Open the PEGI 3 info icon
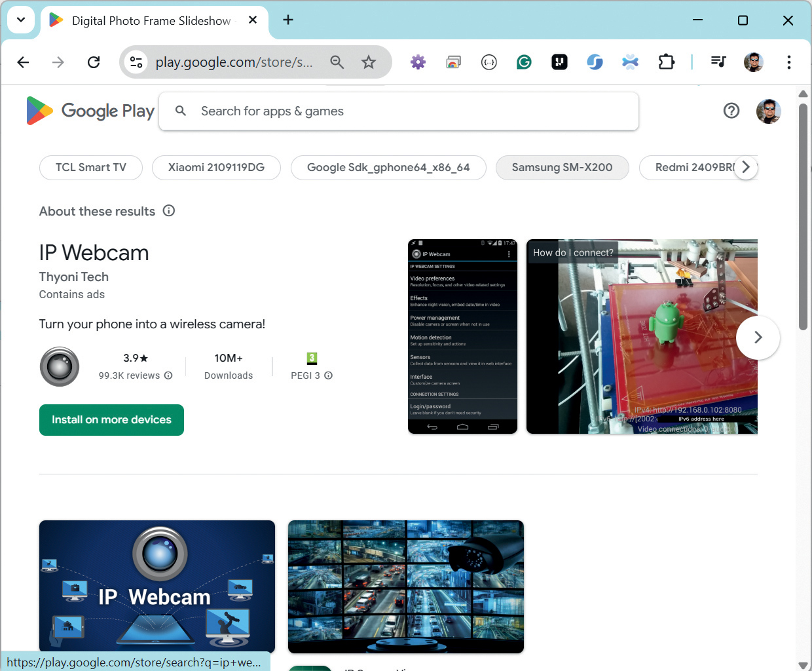Screen dimensions: 812x671 pyautogui.click(x=329, y=375)
